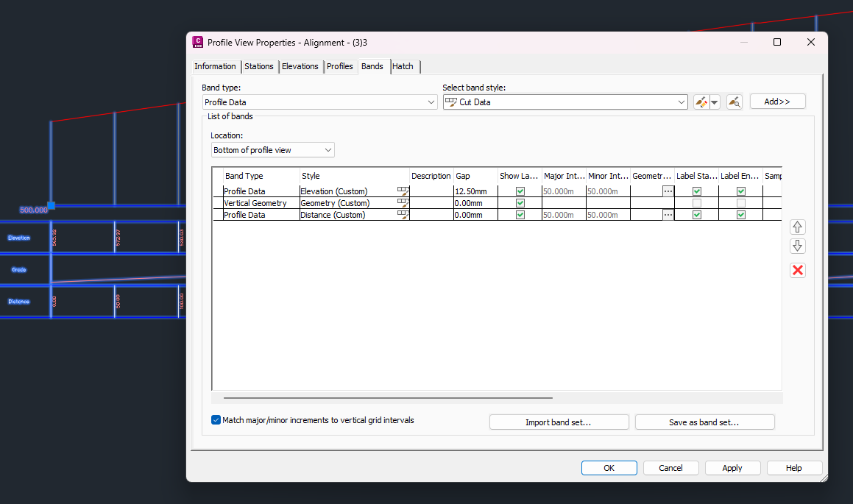Click the Gap column header
Image resolution: width=853 pixels, height=504 pixels.
point(475,176)
